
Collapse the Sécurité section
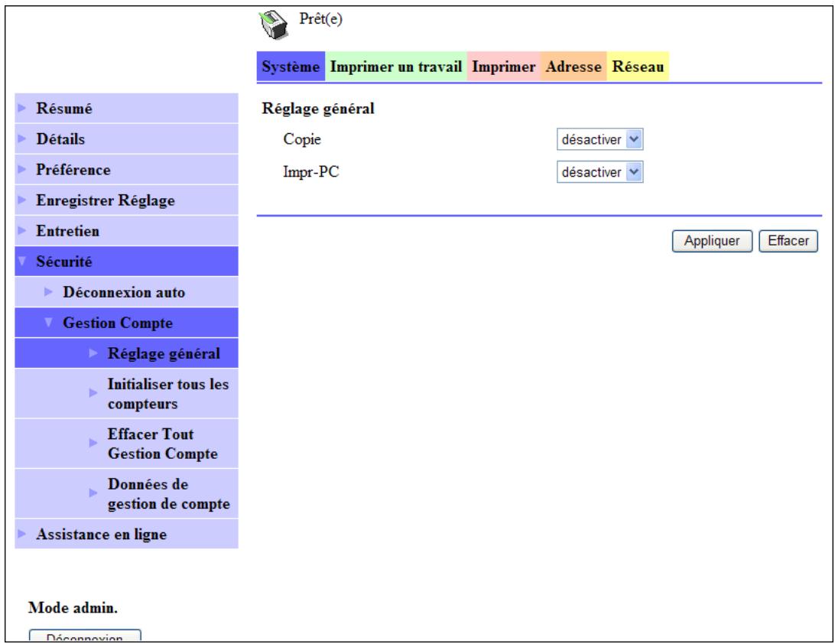pos(126,262)
